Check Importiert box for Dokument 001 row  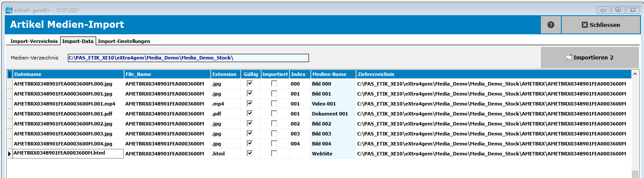coord(274,113)
